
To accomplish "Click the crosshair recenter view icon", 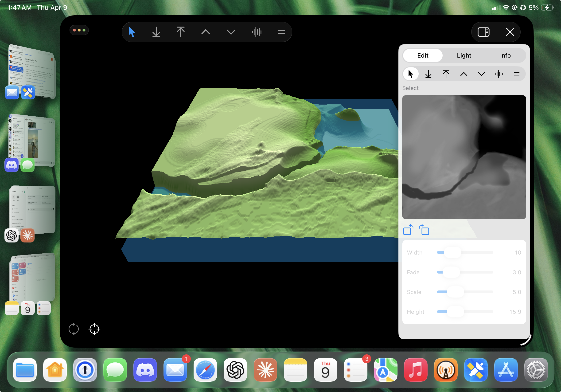I will [x=94, y=329].
